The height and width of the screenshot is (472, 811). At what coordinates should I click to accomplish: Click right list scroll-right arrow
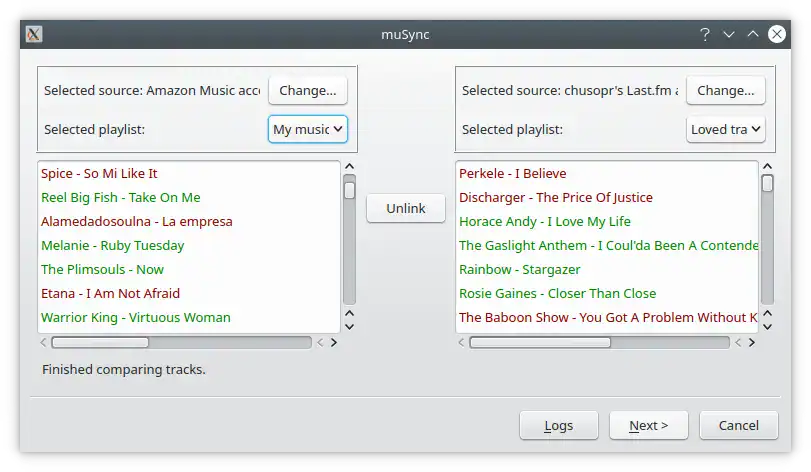(752, 343)
